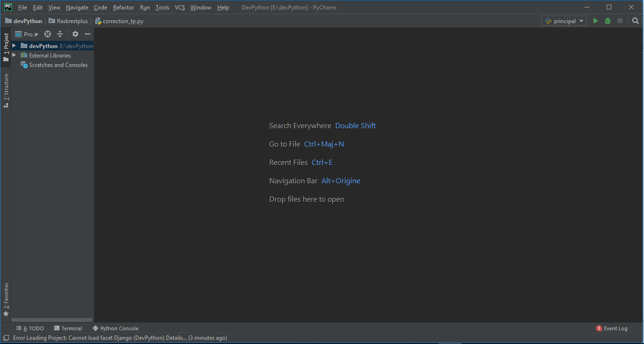Toggle the Favorites tool window
Image resolution: width=644 pixels, height=344 pixels.
[6, 299]
